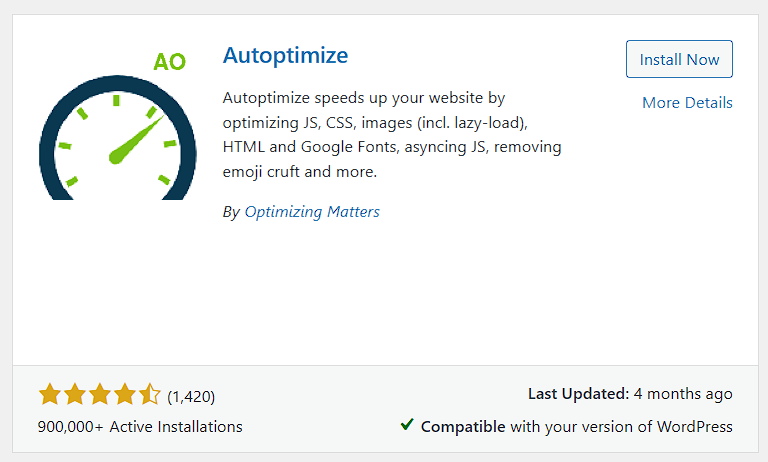Click the Autoptimize plugin description paragraph
The width and height of the screenshot is (768, 462).
point(392,135)
